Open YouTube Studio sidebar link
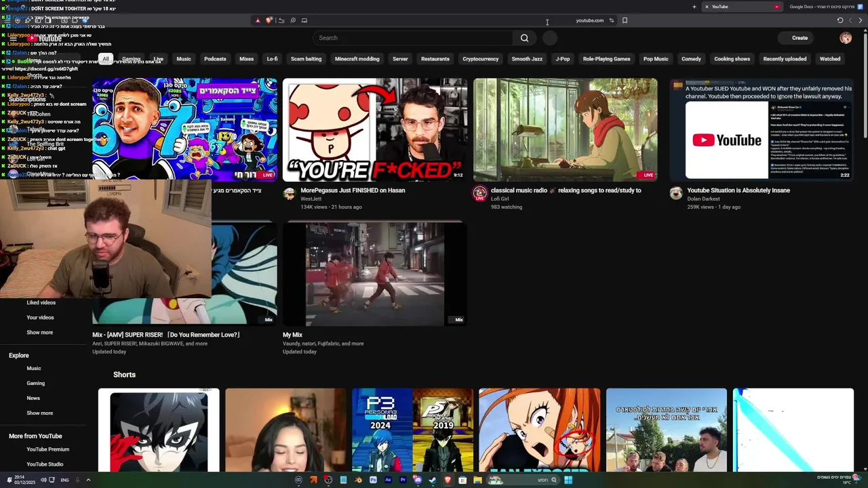The image size is (868, 488). tap(45, 464)
